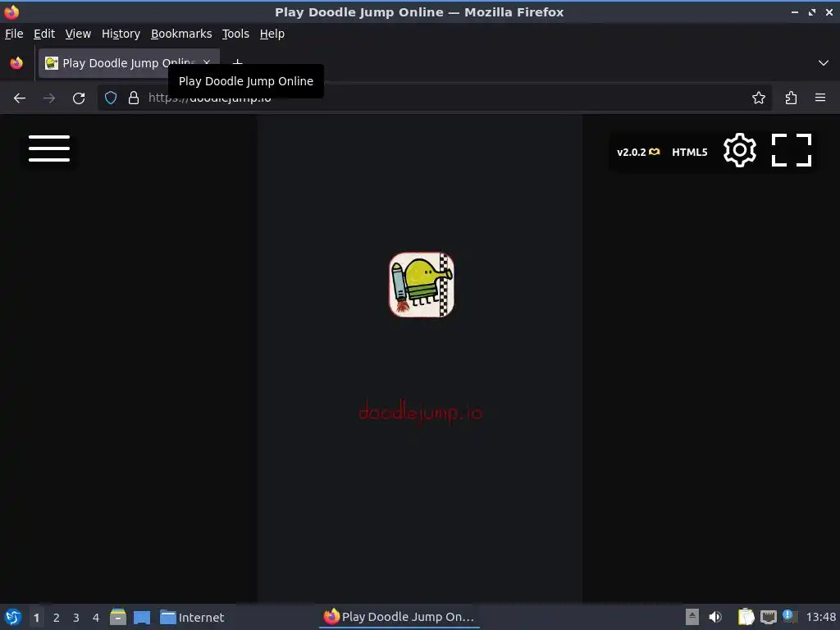Click the doodlejump.io red text logo

421,413
